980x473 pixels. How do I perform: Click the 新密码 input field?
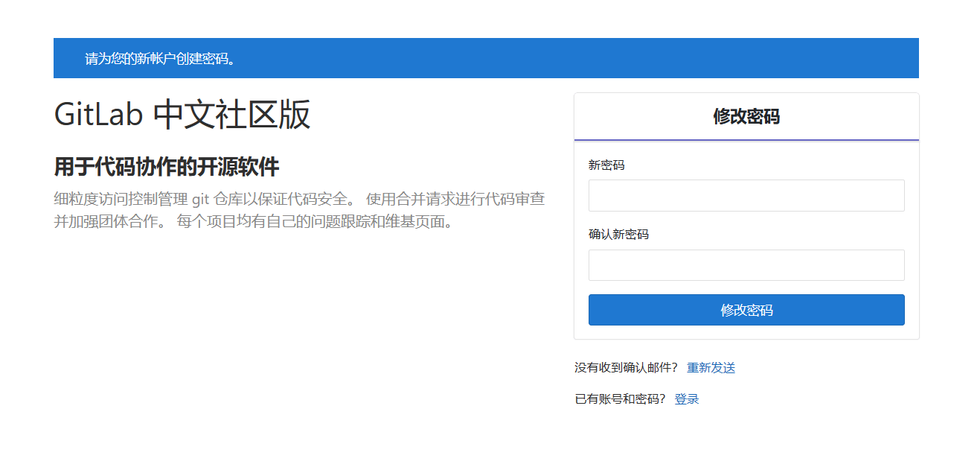click(x=746, y=195)
